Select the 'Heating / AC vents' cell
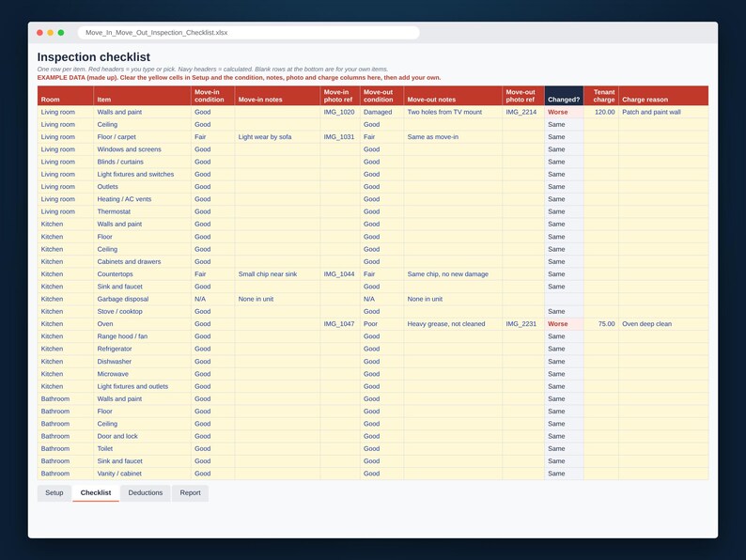 (x=142, y=199)
